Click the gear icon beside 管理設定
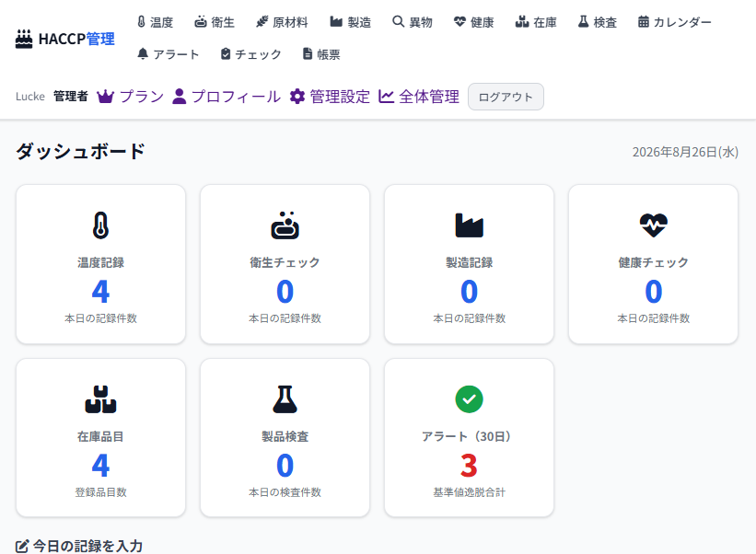 [297, 97]
